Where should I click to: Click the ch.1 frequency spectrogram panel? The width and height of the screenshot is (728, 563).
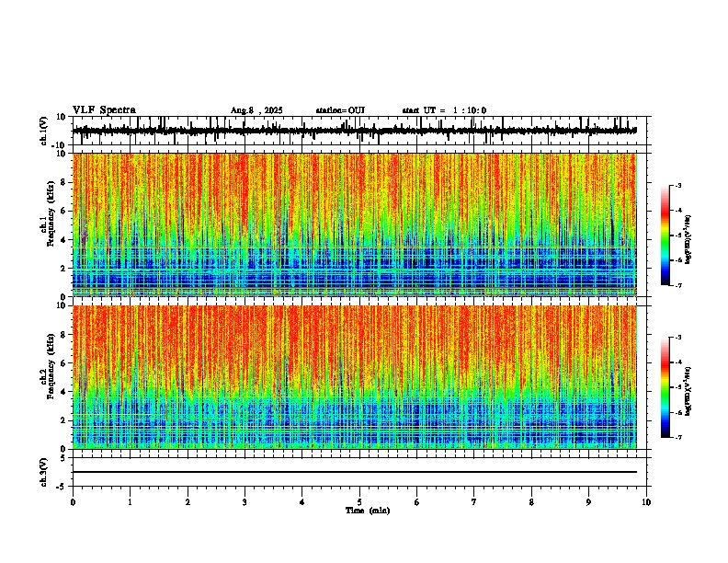coord(354,224)
